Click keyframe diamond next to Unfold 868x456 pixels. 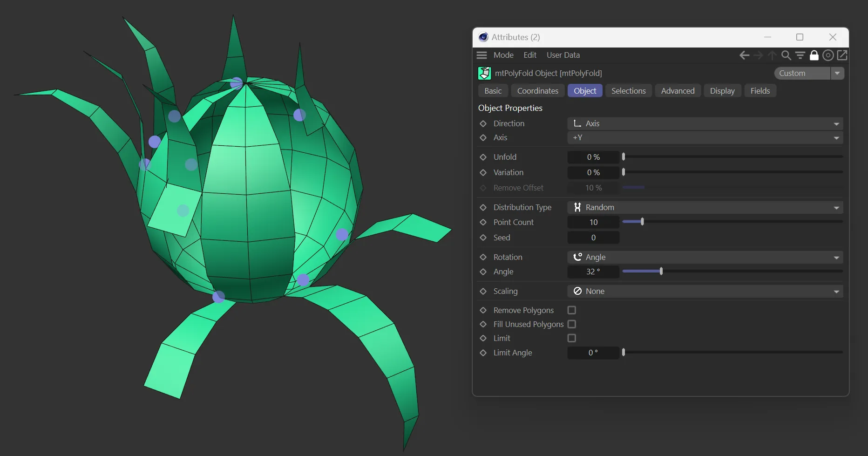click(x=483, y=157)
